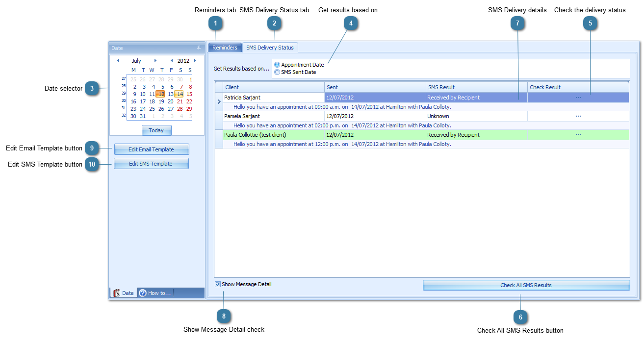Choose July 17 in the calendar

click(x=143, y=101)
